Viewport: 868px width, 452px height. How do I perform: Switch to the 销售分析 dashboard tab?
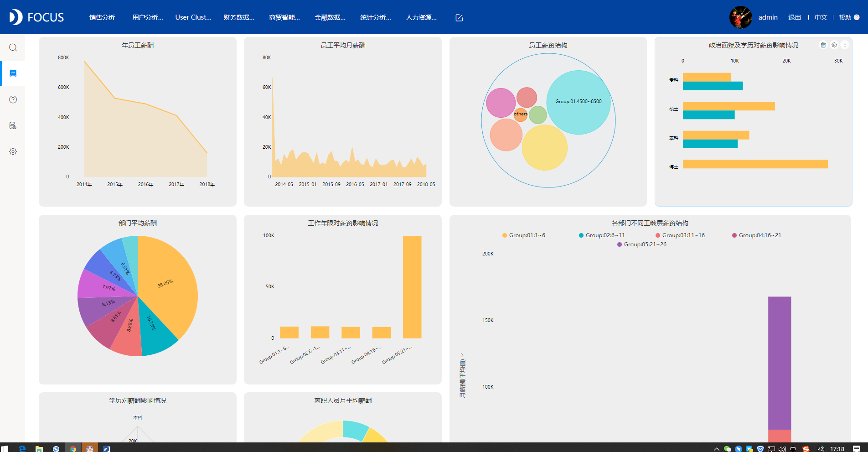(x=102, y=17)
